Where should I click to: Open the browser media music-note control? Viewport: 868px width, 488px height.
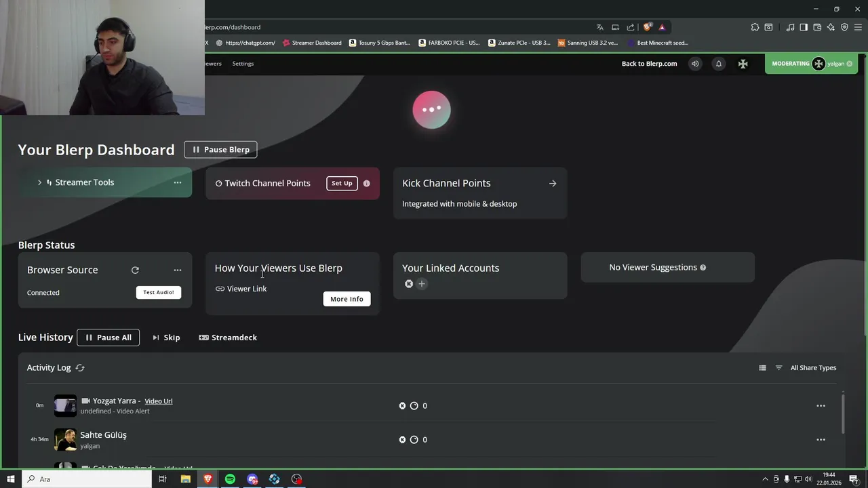click(x=790, y=27)
